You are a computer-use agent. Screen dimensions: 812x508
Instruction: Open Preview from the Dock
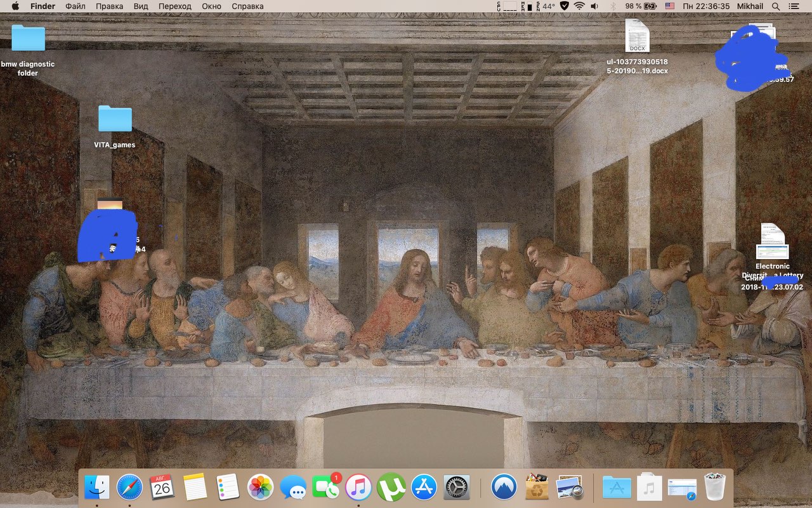click(x=570, y=487)
